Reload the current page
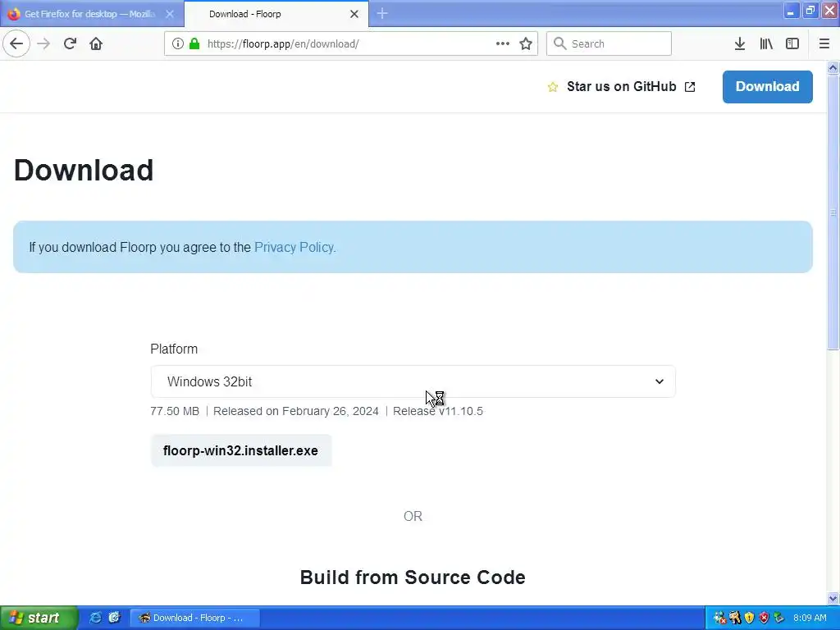840x630 pixels. pos(71,43)
